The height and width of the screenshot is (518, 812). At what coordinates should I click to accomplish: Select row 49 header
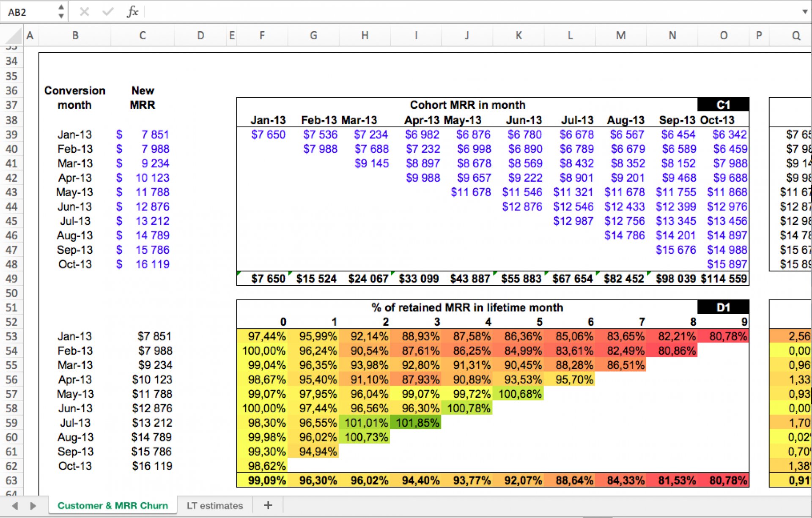click(11, 279)
